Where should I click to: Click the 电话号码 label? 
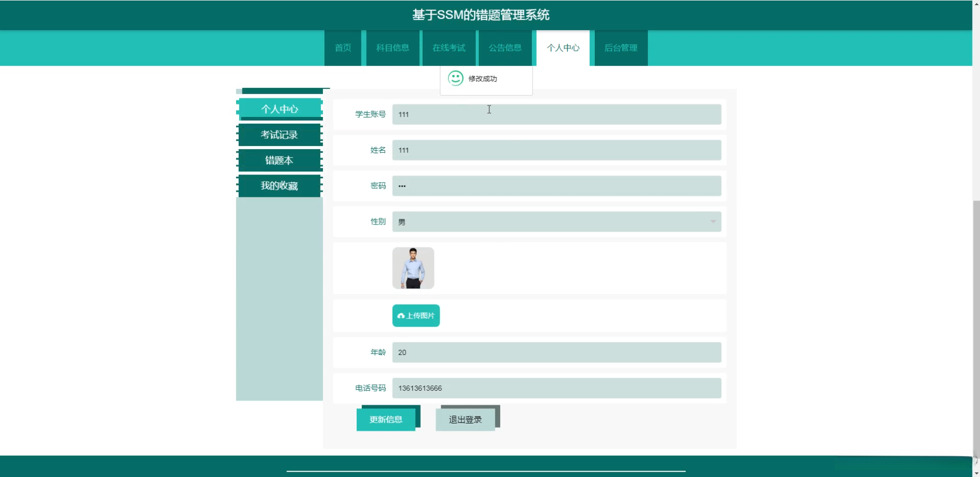(371, 388)
